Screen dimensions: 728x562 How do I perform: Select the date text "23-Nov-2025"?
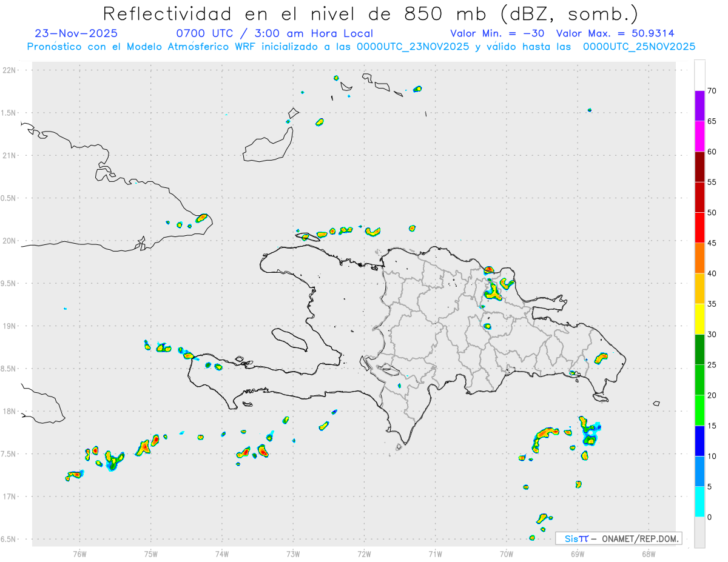(76, 33)
